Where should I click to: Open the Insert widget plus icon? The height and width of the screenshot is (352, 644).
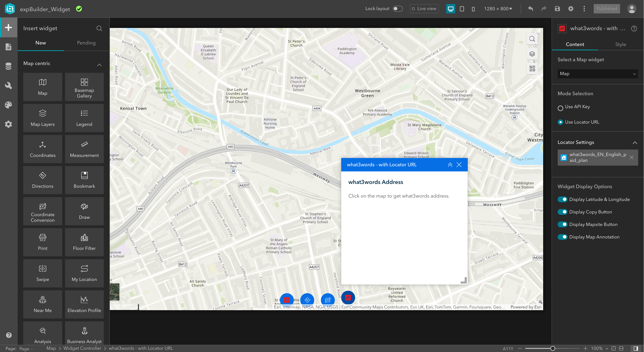(8, 27)
